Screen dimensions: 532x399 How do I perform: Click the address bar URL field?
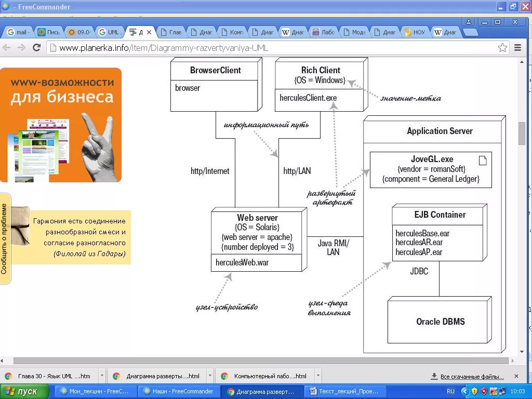[278, 47]
